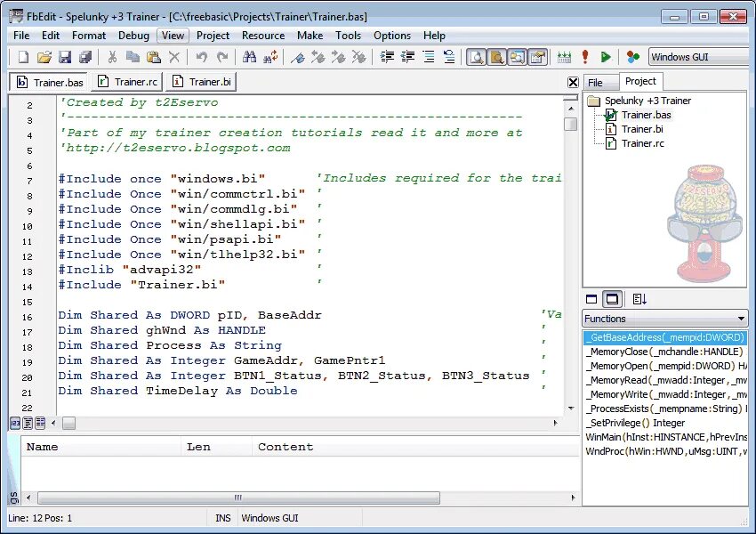Uncomment block icon
This screenshot has height=534, width=756.
coord(449,57)
